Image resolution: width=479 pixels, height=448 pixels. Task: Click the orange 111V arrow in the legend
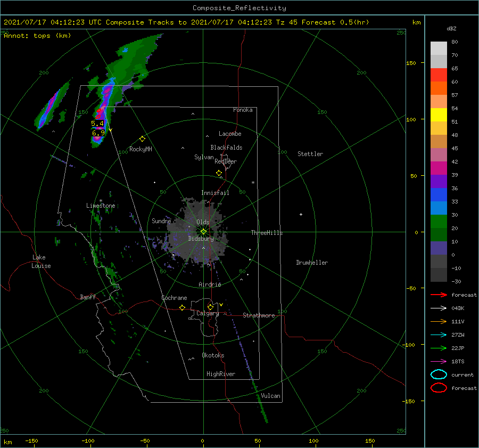(x=439, y=321)
